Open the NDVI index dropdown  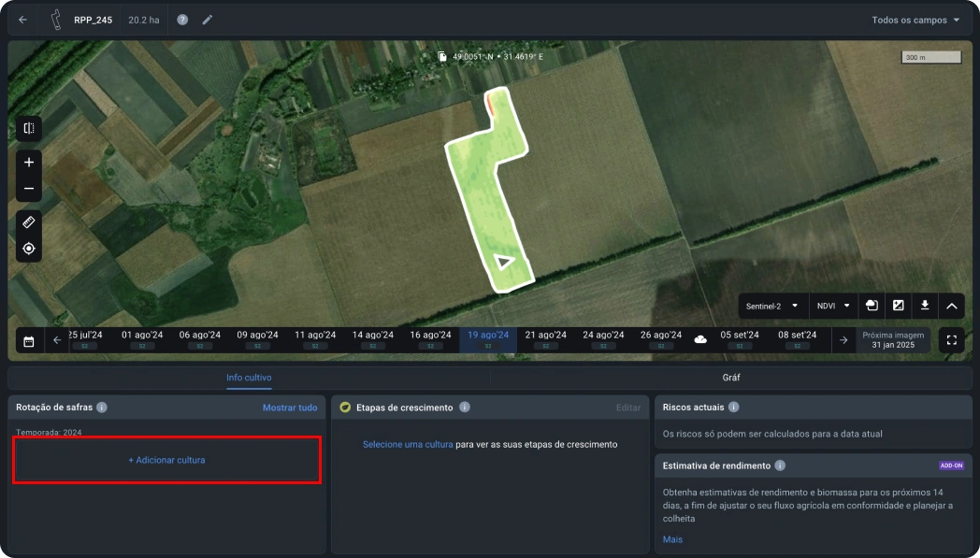[833, 306]
